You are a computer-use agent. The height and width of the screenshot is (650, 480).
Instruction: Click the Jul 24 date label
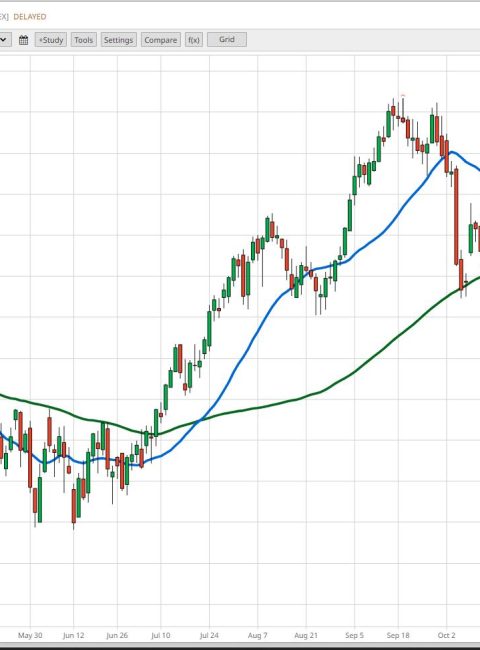[209, 635]
